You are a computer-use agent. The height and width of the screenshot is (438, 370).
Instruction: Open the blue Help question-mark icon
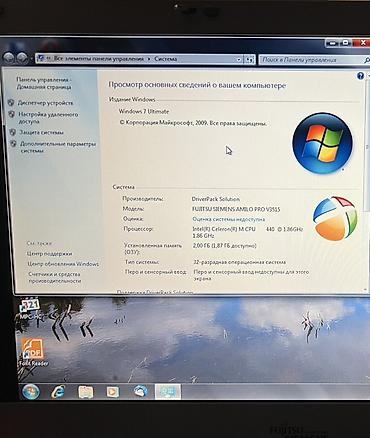(360, 76)
